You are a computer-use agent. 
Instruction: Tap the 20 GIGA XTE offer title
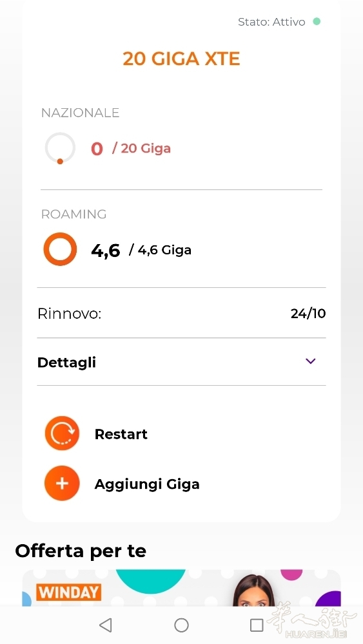pyautogui.click(x=181, y=59)
